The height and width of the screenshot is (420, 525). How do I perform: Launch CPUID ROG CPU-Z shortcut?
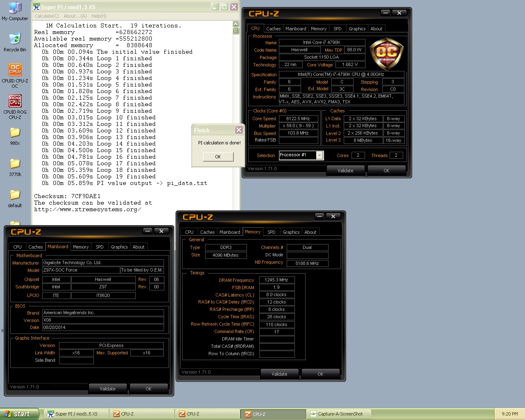pos(15,107)
